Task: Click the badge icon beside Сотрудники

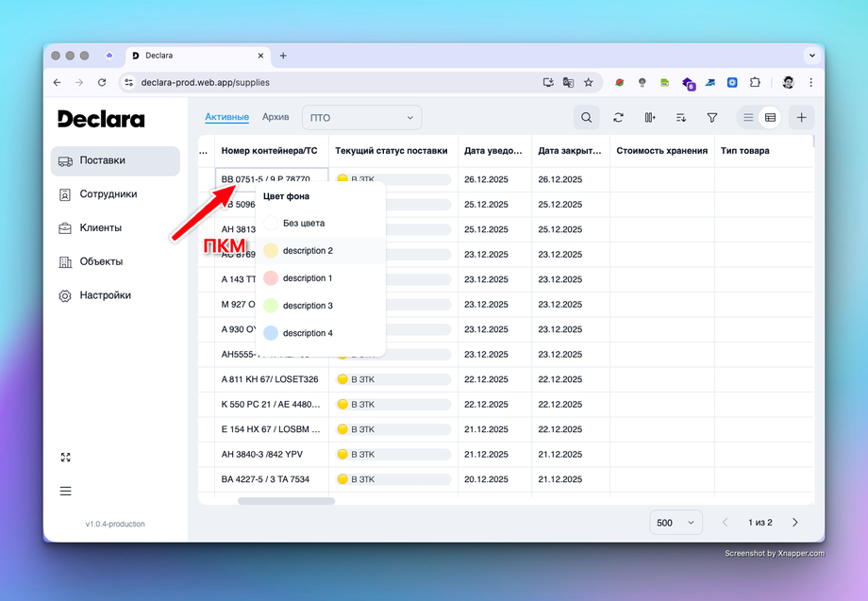Action: [65, 194]
